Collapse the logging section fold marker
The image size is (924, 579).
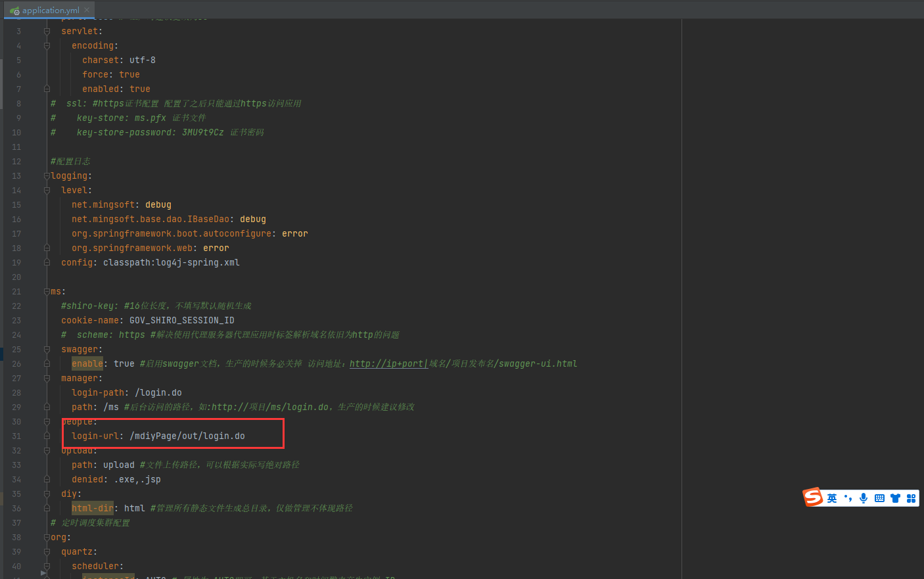pyautogui.click(x=47, y=175)
